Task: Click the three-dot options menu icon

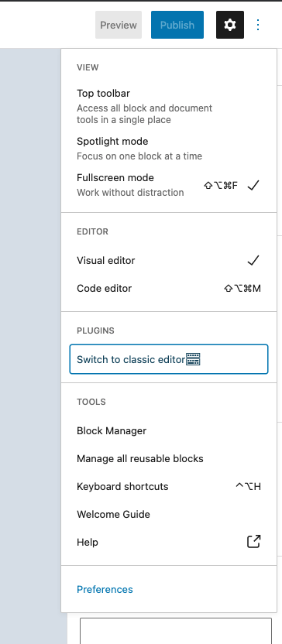Action: point(258,25)
